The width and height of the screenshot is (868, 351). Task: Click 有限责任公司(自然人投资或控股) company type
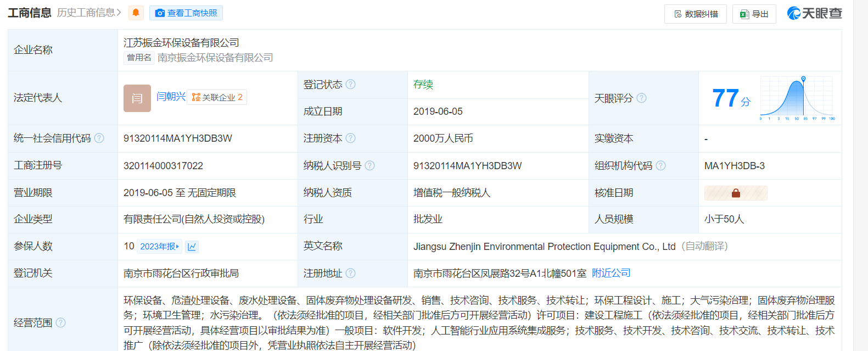tap(194, 219)
